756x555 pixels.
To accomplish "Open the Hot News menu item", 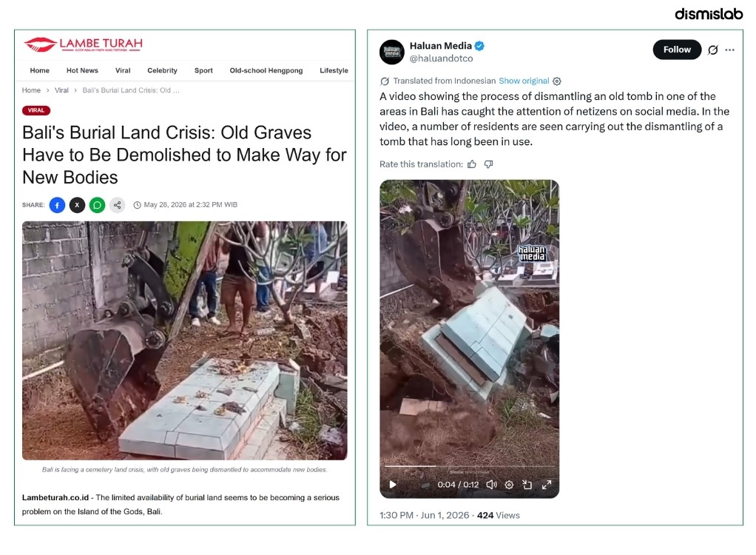I will click(82, 70).
